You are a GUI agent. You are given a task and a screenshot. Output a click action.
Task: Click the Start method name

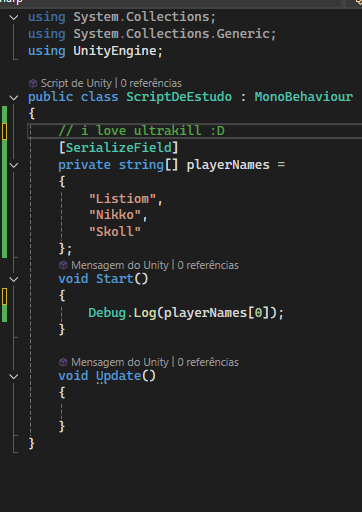(x=115, y=279)
